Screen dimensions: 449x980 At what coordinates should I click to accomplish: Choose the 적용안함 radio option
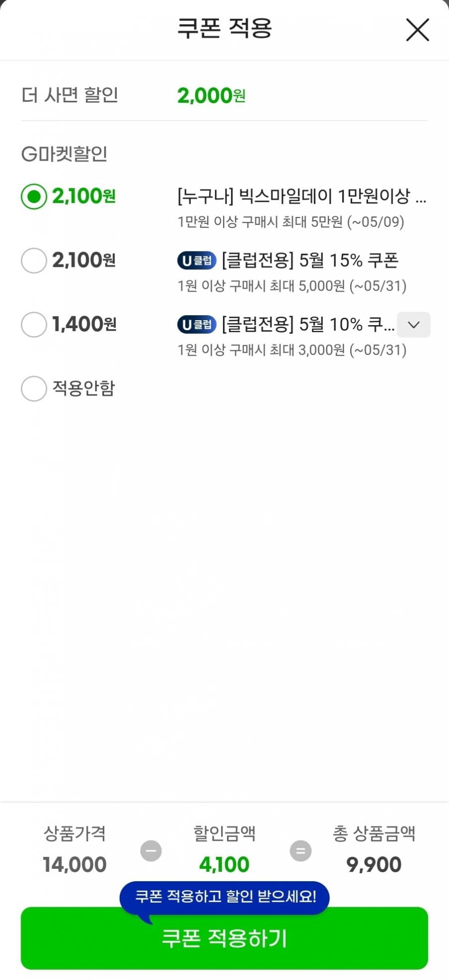(34, 389)
